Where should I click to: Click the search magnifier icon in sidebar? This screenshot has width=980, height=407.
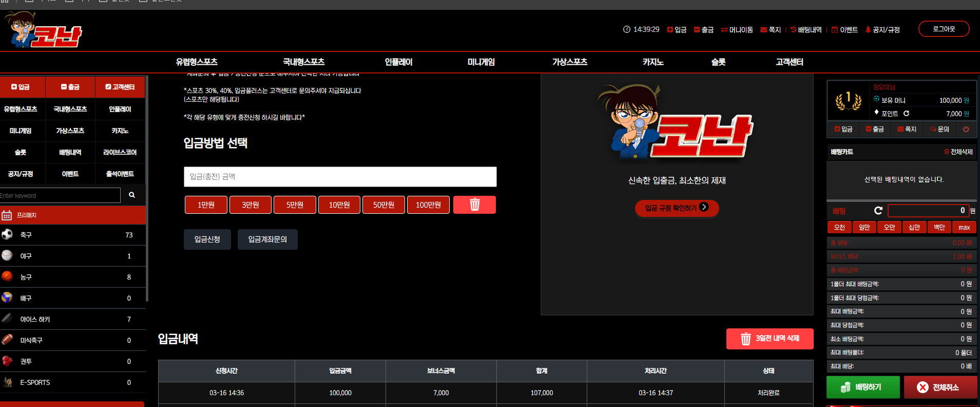(x=132, y=195)
